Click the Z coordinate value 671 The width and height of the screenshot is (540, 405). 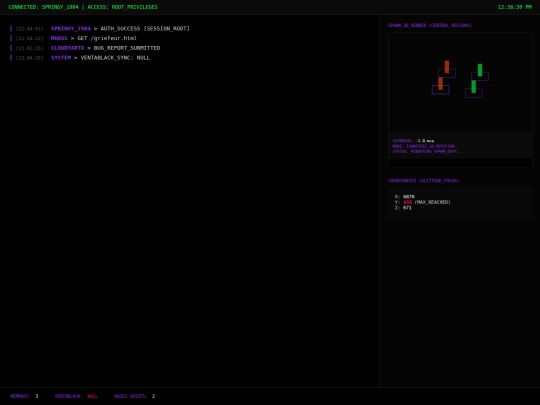pyautogui.click(x=407, y=208)
